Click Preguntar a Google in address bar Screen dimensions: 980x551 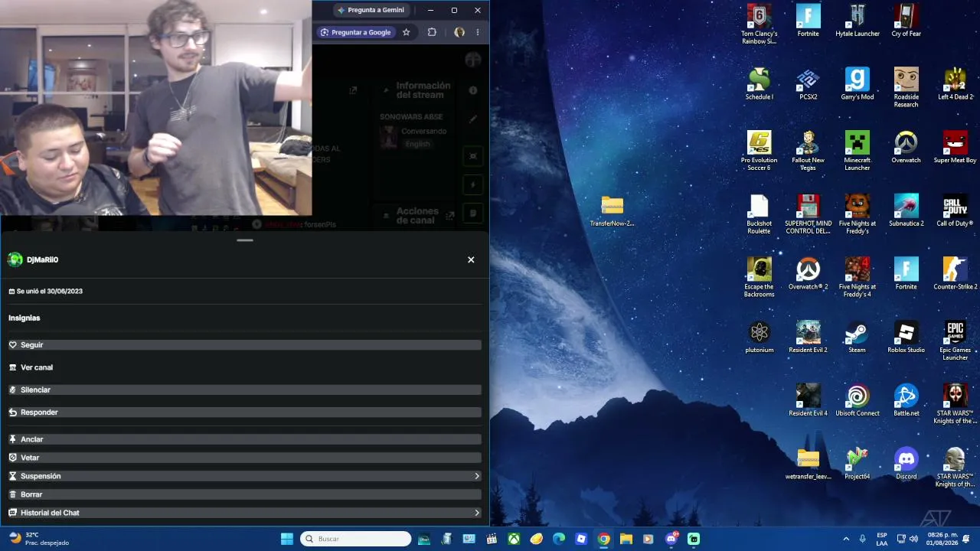pos(356,32)
